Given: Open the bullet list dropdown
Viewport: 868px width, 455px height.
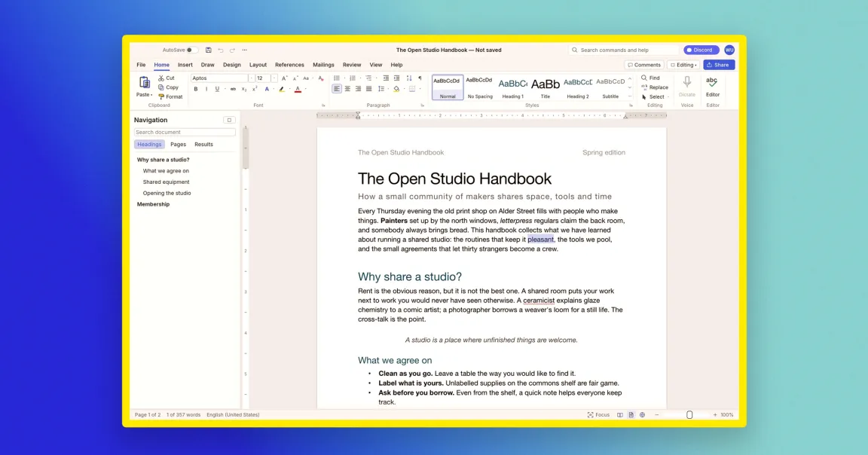Looking at the screenshot, I should (x=344, y=78).
